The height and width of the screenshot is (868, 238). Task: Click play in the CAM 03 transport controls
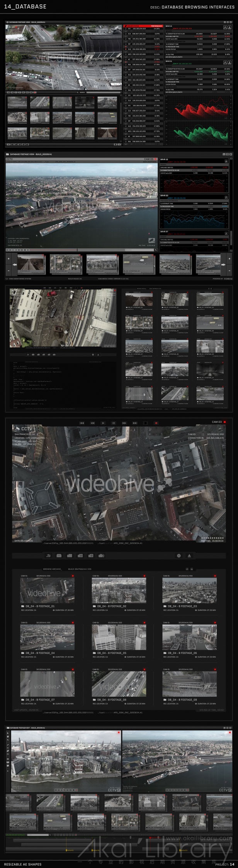[x=103, y=423]
